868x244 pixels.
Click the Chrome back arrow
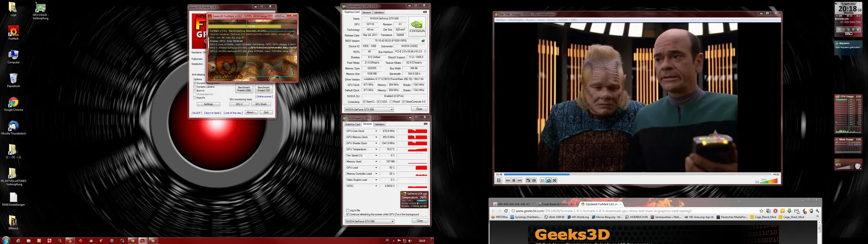[x=493, y=211]
